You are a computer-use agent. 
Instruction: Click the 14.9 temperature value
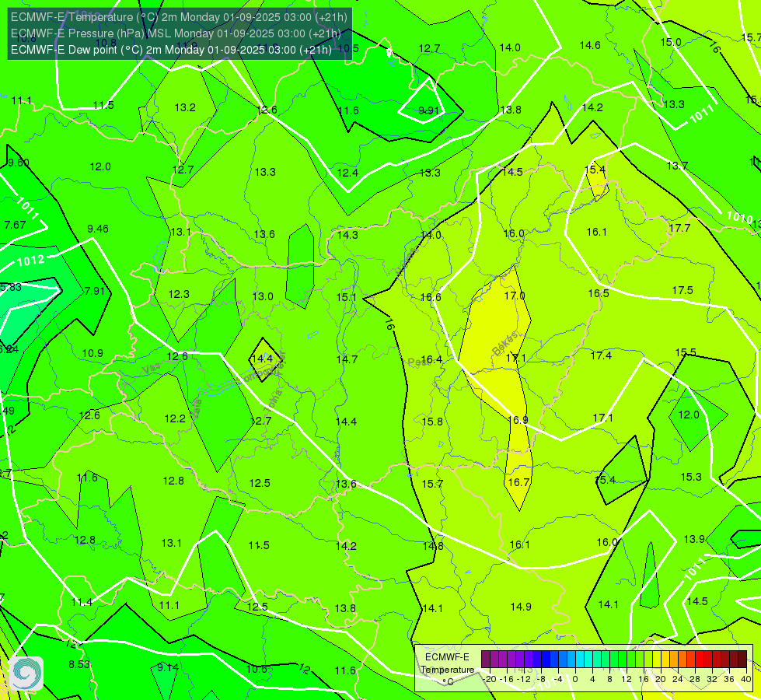[x=521, y=607]
